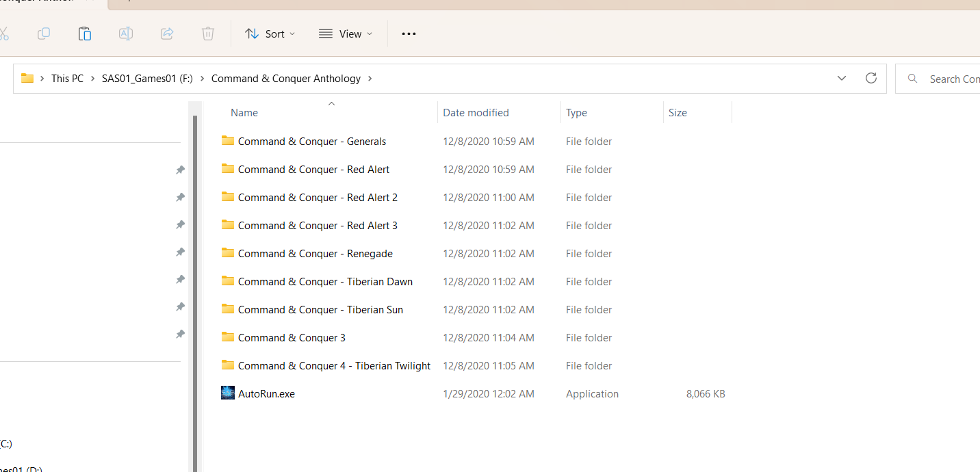The width and height of the screenshot is (980, 472).
Task: Select Command & Conquer - Generals folder
Action: (312, 142)
